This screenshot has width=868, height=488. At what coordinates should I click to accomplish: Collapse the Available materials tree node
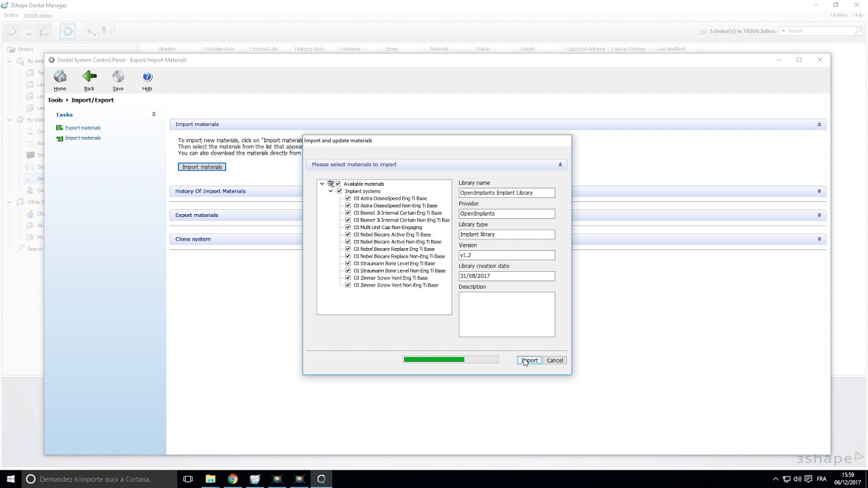point(322,184)
